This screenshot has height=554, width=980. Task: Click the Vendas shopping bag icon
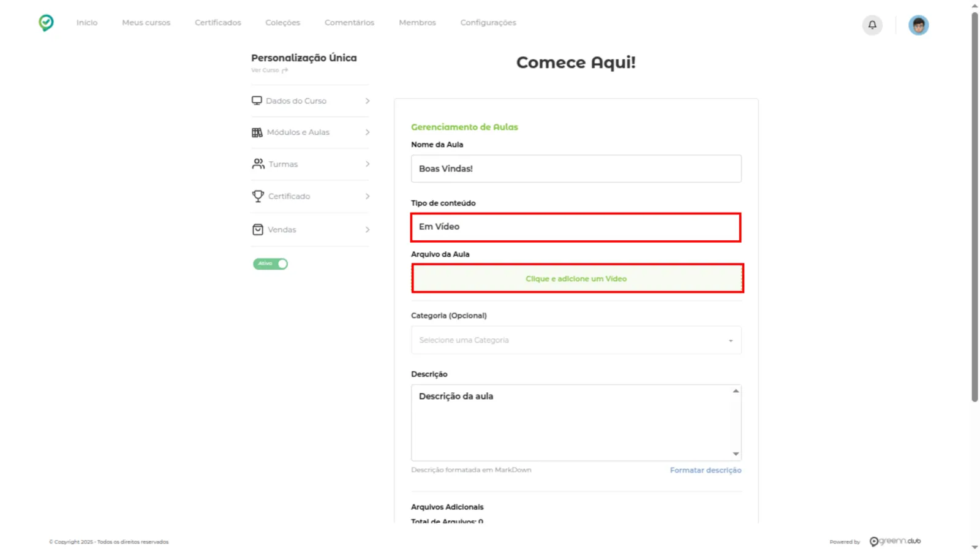click(x=258, y=229)
